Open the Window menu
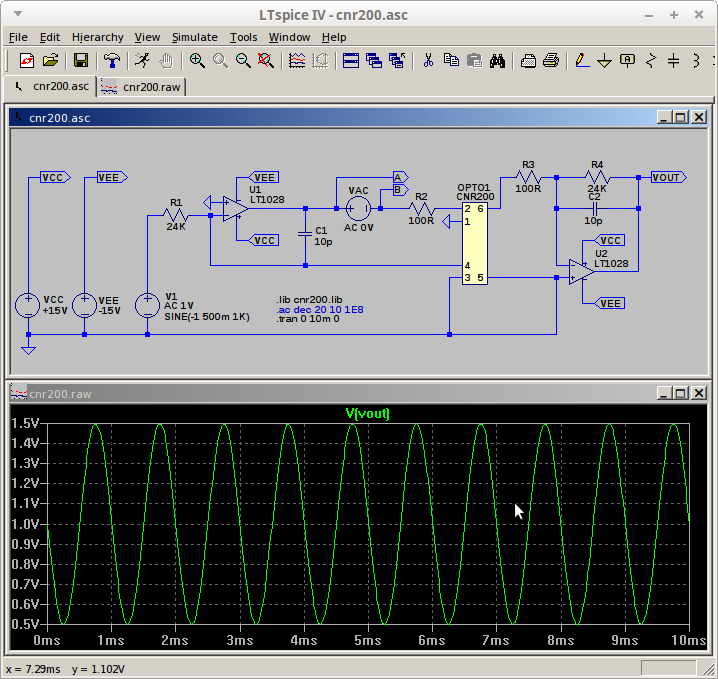718x679 pixels. [289, 37]
